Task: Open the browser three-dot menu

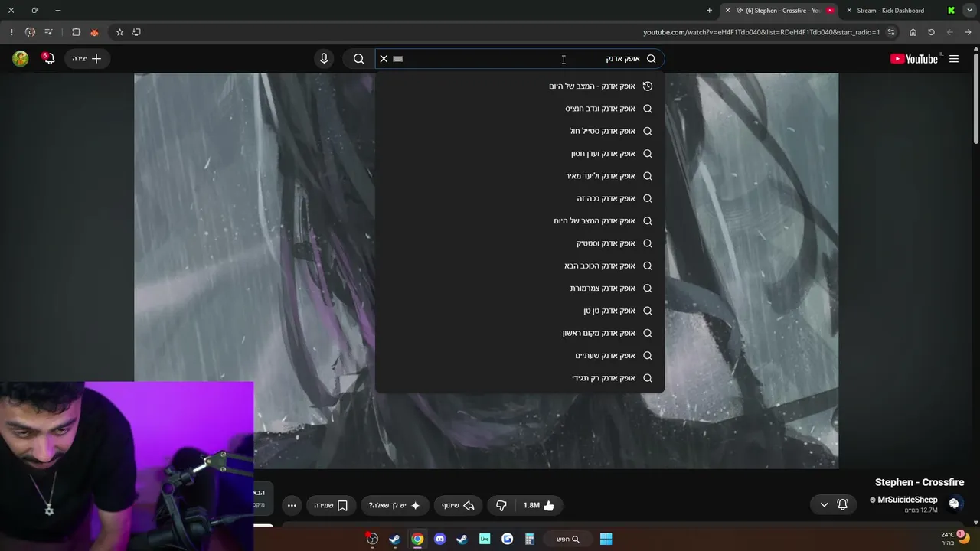Action: click(11, 32)
